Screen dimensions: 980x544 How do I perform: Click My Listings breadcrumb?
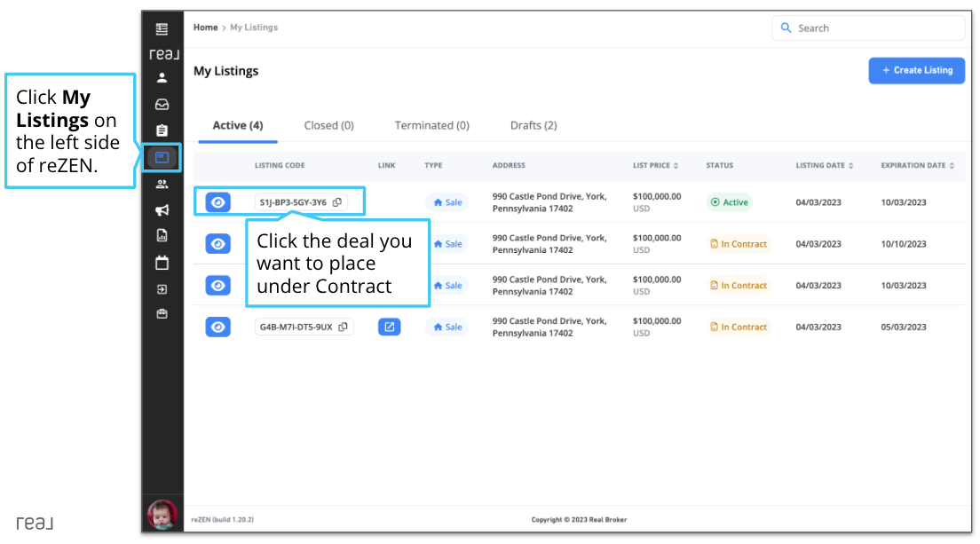254,28
